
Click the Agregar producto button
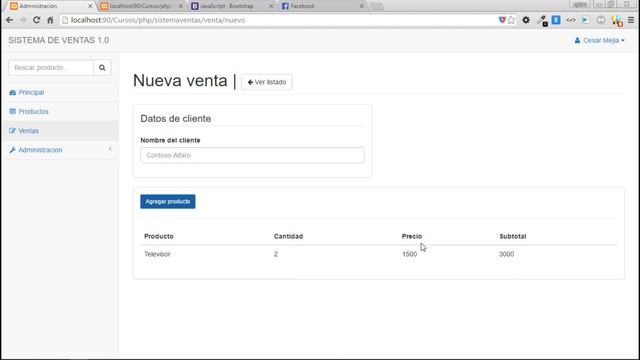[x=168, y=202]
